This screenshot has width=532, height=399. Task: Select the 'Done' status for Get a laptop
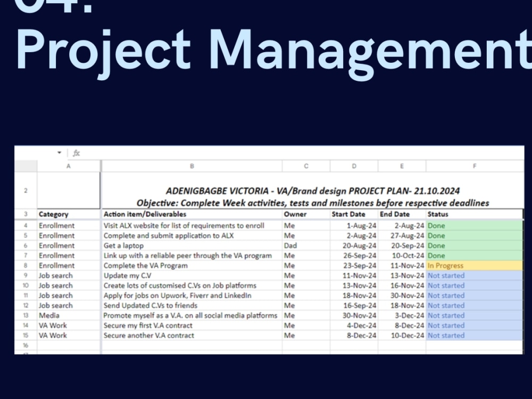(x=475, y=246)
